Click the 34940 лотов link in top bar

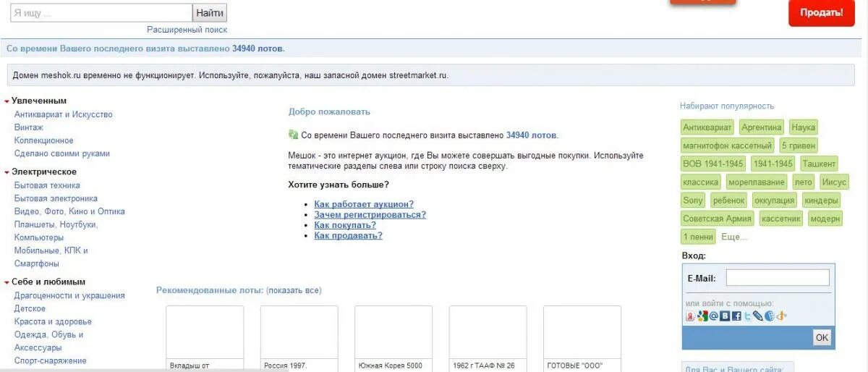coord(258,48)
